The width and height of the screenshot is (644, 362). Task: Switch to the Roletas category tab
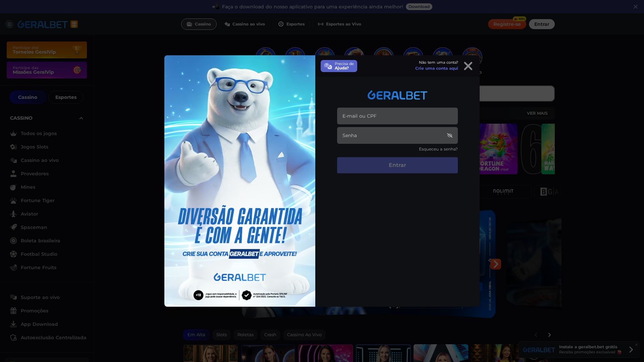[x=246, y=335]
